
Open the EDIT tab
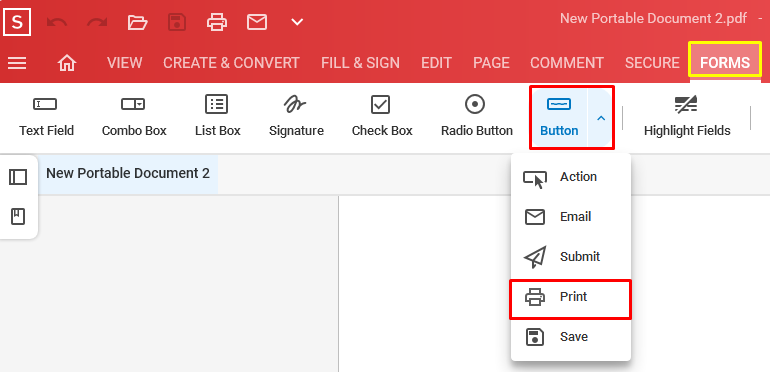[x=437, y=63]
